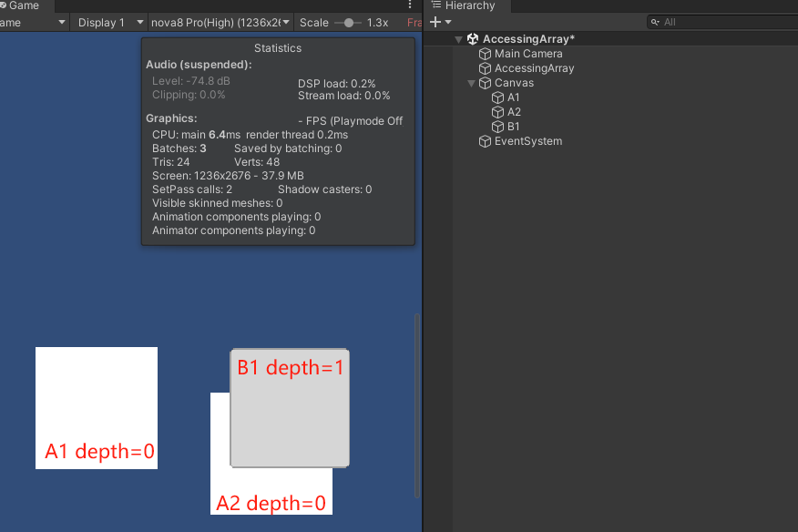This screenshot has height=532, width=798.
Task: Click the Tris: 24 statistic
Action: (170, 162)
